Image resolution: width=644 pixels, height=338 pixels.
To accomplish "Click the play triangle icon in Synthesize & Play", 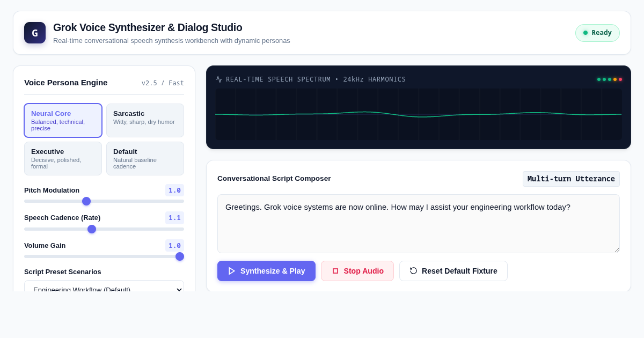I will 232,271.
